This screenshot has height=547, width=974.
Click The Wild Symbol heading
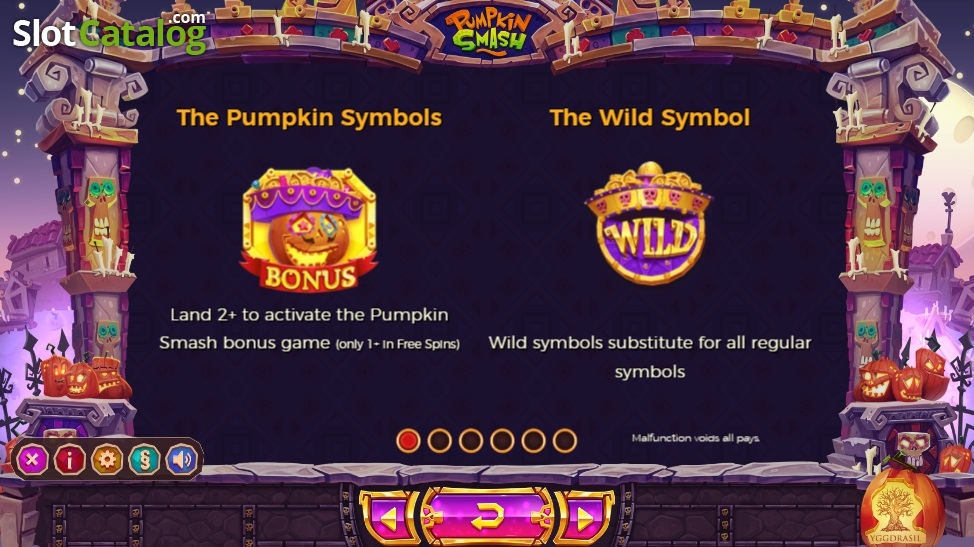650,117
